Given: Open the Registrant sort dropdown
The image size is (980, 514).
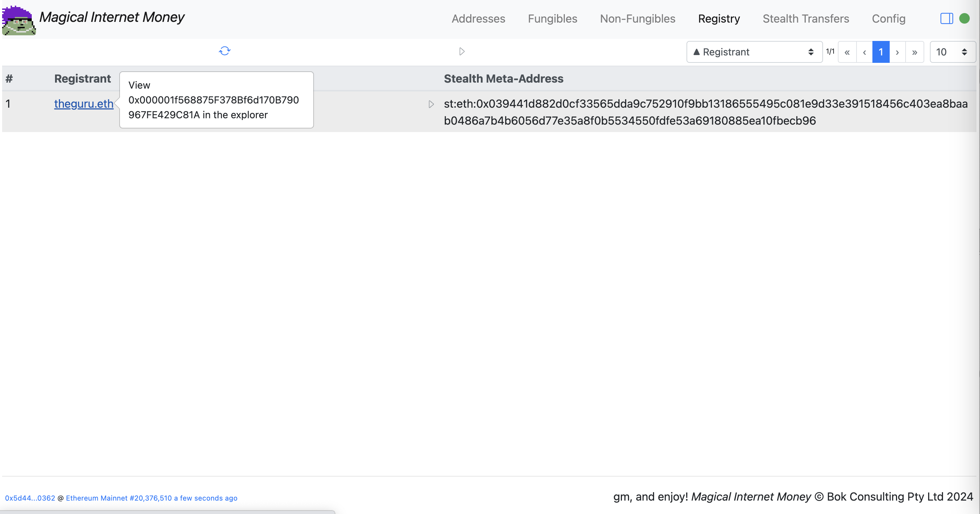Looking at the screenshot, I should [754, 52].
